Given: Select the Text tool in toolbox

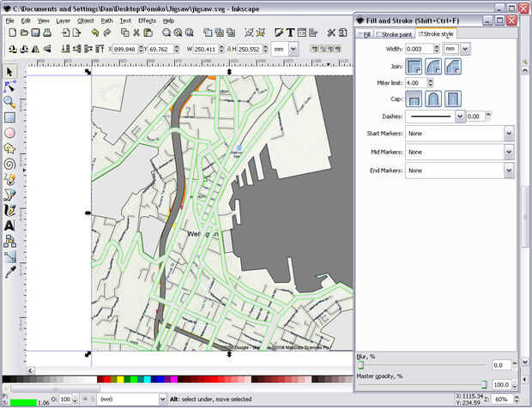Looking at the screenshot, I should pos(9,225).
